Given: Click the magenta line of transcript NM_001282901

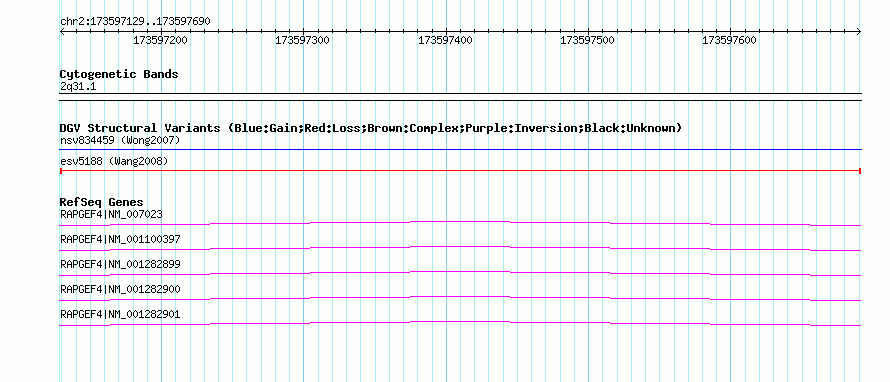Looking at the screenshot, I should click(x=460, y=322).
